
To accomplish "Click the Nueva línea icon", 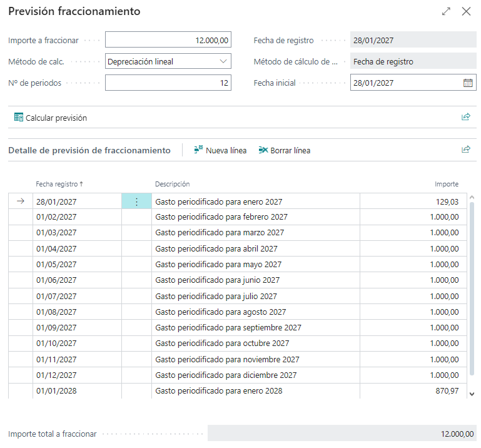I will (199, 150).
